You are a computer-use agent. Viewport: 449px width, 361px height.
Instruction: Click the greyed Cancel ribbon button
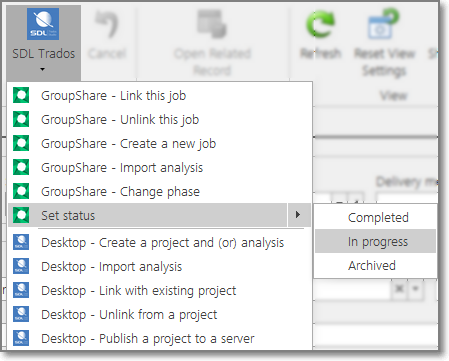pos(107,35)
